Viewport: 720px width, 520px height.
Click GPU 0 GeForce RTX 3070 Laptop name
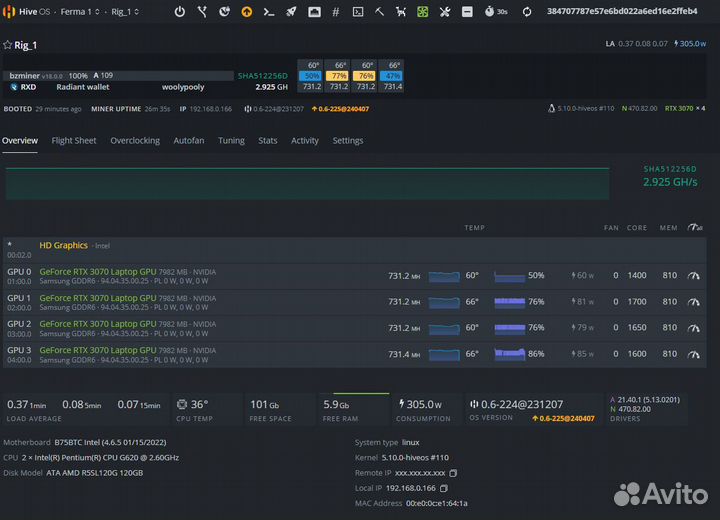point(97,271)
